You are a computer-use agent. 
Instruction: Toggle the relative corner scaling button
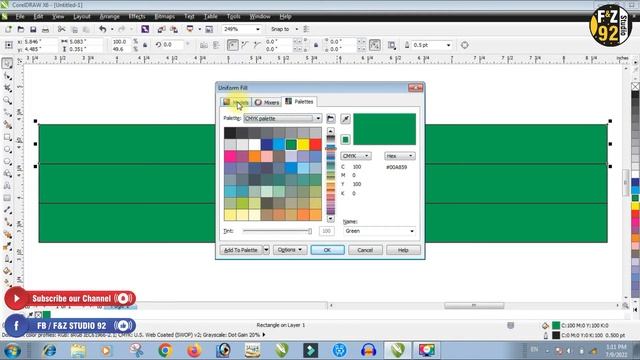[x=375, y=45]
